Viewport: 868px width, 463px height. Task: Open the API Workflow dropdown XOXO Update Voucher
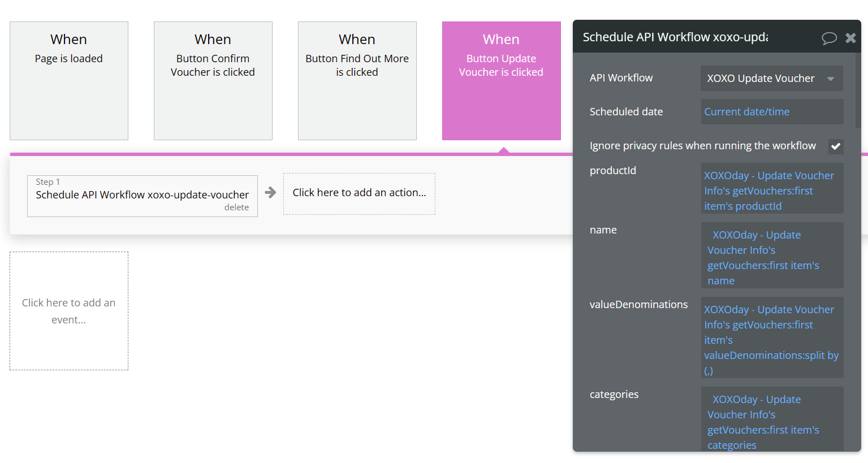pyautogui.click(x=772, y=79)
